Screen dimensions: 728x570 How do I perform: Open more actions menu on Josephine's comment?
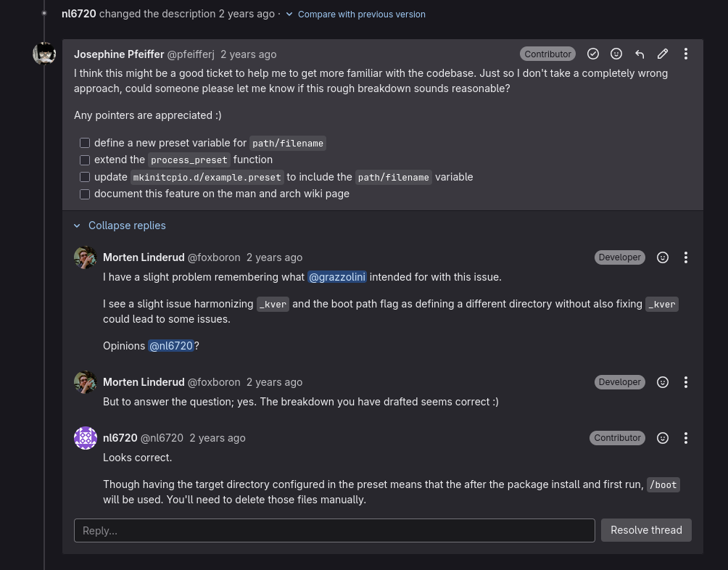686,54
